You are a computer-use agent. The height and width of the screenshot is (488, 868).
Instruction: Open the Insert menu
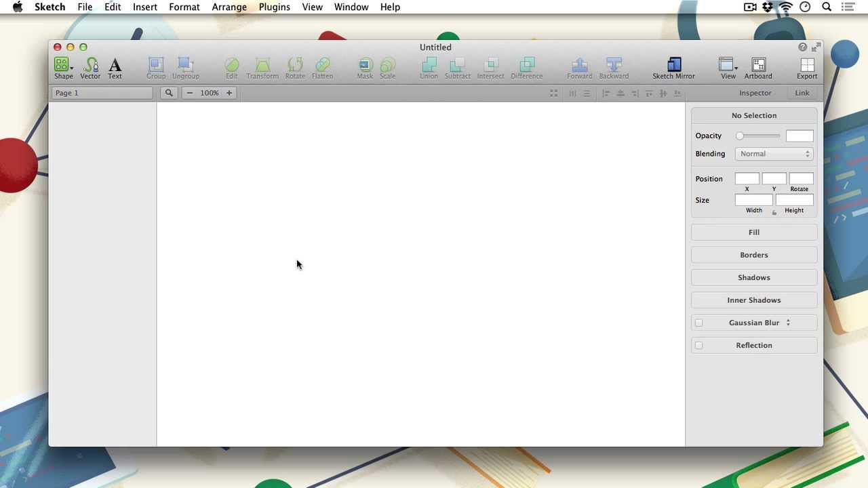145,7
